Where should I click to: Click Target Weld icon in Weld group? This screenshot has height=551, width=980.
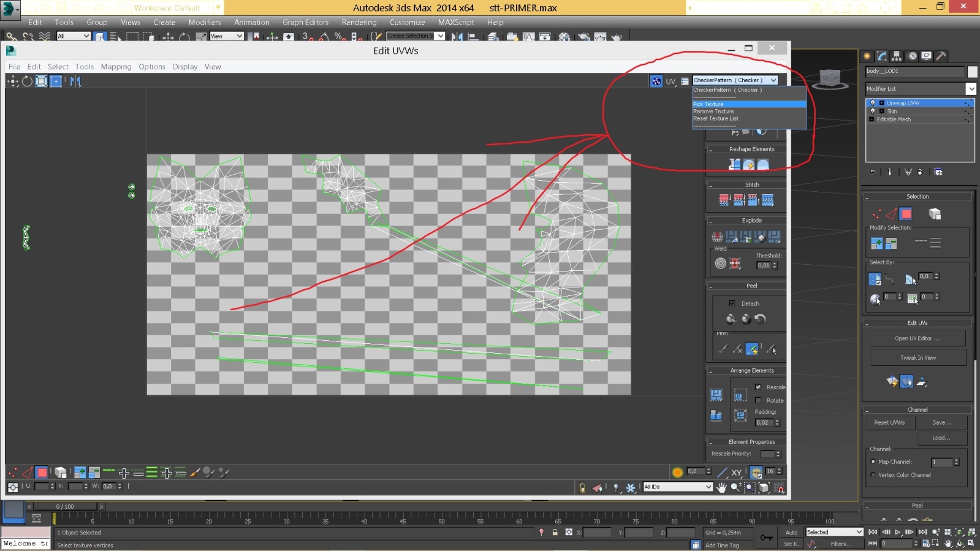pos(721,264)
